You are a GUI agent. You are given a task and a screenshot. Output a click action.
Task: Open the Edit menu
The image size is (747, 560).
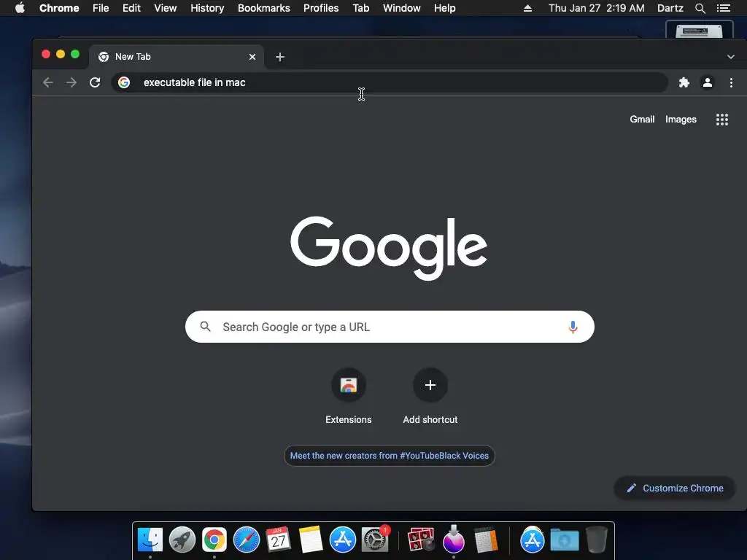click(x=131, y=8)
